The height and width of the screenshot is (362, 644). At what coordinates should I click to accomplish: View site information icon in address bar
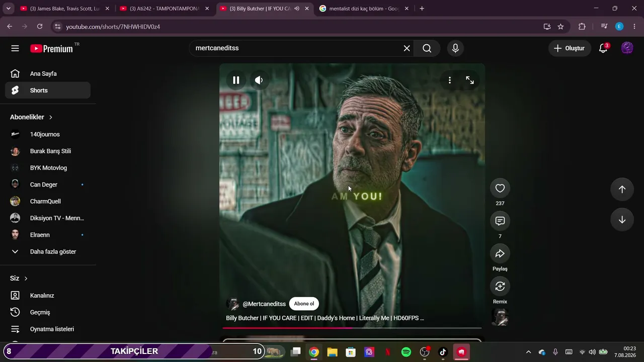click(x=57, y=27)
